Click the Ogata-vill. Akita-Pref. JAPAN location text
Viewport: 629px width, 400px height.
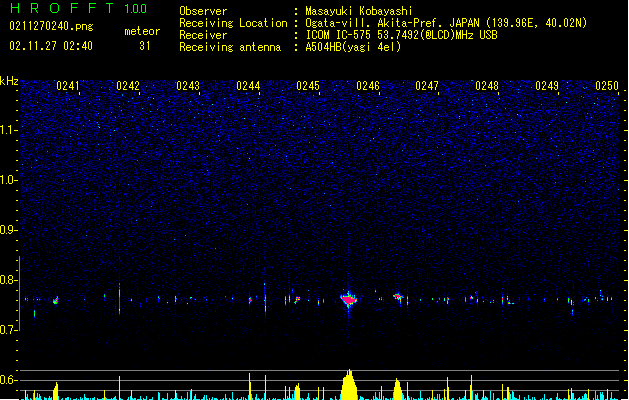click(x=446, y=23)
